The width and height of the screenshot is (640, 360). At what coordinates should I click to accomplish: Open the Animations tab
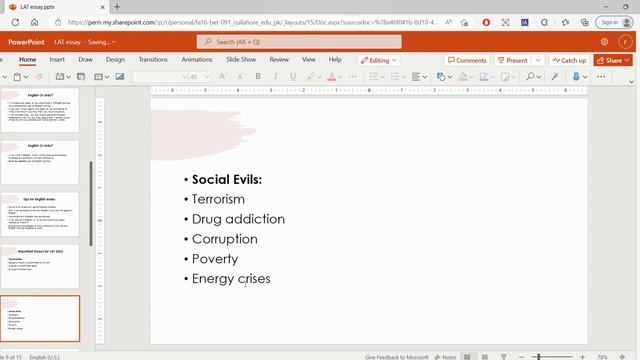(x=197, y=60)
